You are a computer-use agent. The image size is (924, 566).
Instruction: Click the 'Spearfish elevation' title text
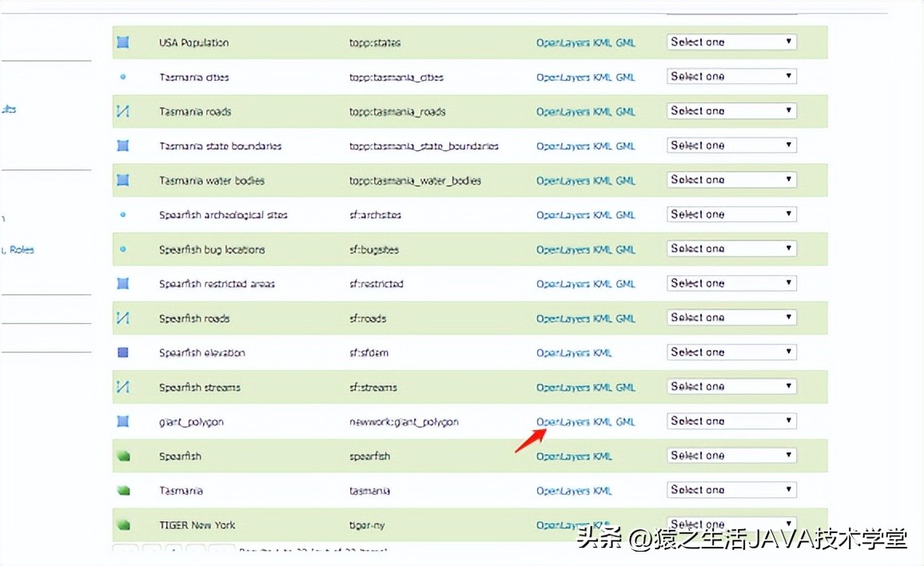(x=202, y=353)
